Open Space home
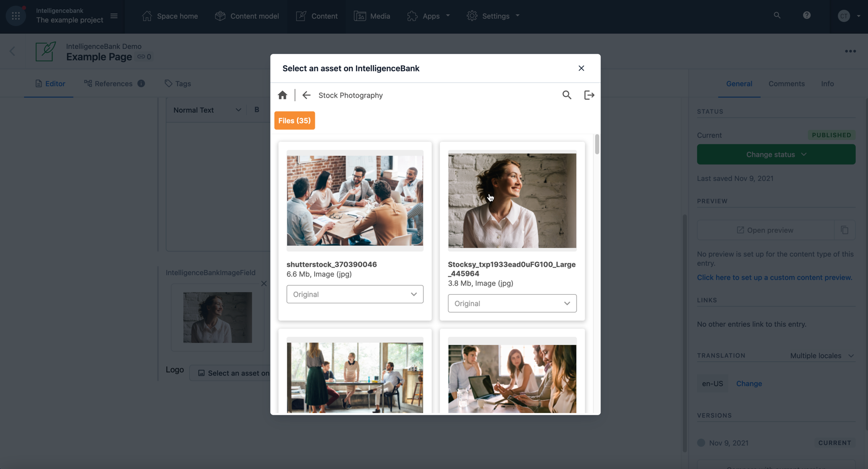This screenshot has width=868, height=469. tap(170, 16)
